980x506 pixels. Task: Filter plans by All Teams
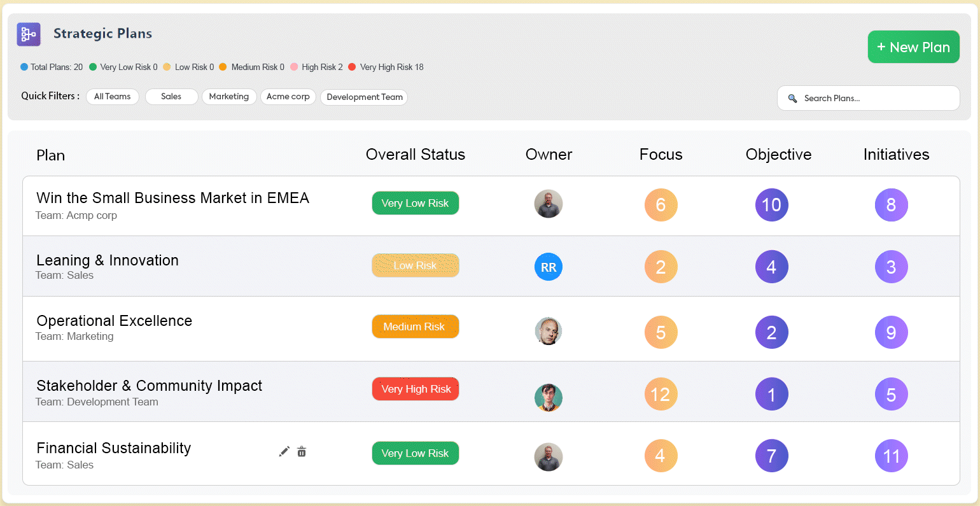point(113,97)
